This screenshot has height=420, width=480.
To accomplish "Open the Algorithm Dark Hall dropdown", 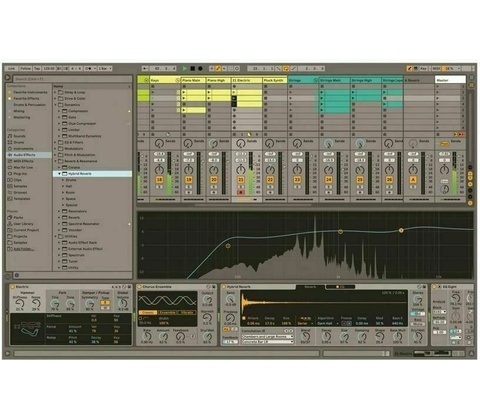I will tap(327, 323).
